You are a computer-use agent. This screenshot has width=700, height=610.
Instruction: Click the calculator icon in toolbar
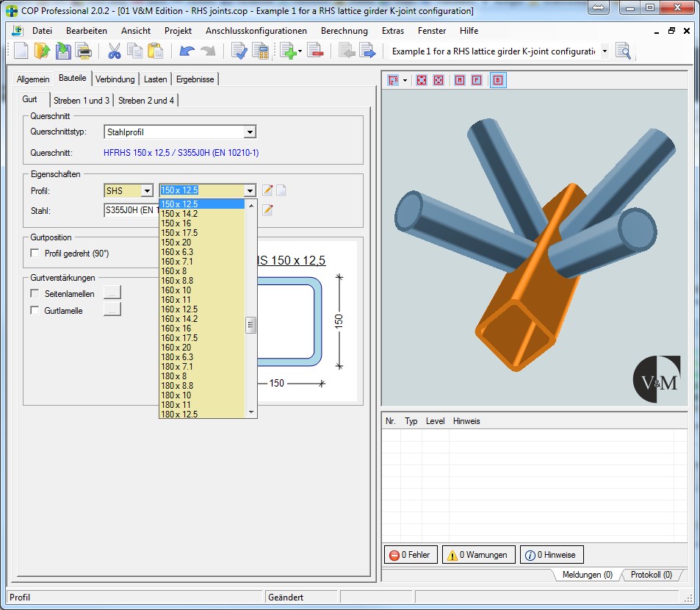tap(260, 51)
